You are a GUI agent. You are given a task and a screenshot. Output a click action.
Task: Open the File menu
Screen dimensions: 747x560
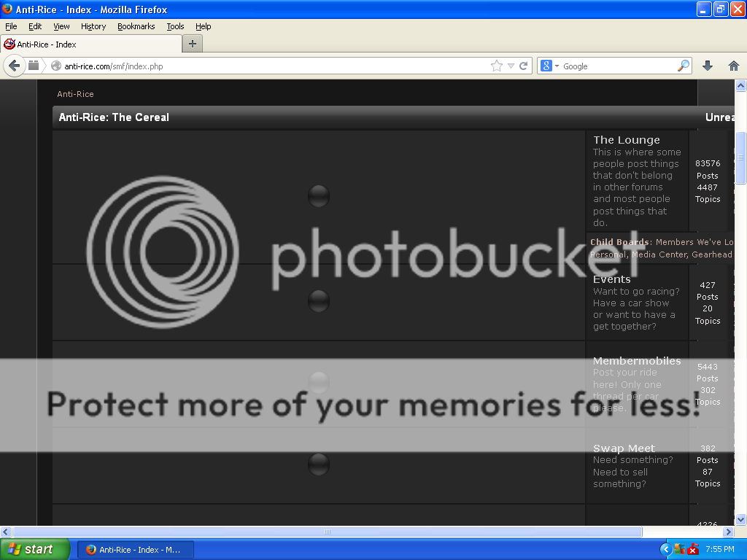tap(11, 26)
